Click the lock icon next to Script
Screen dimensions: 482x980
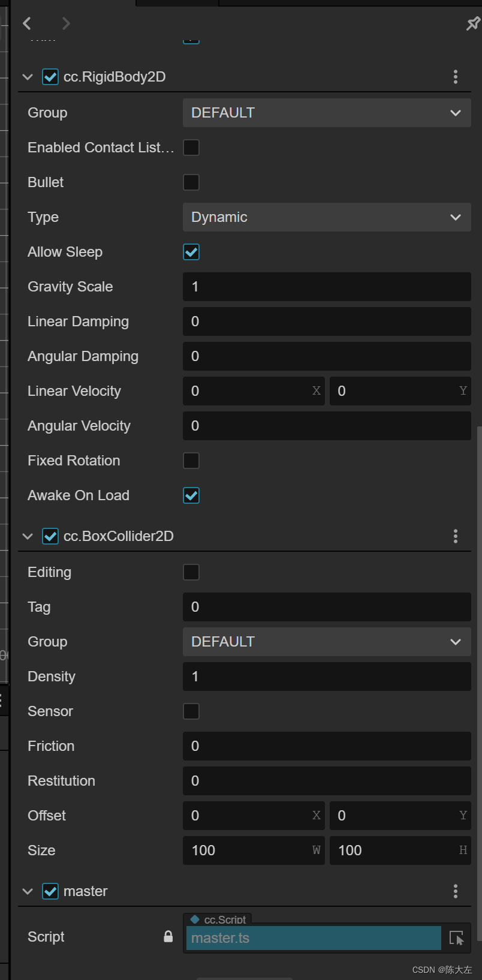click(168, 937)
